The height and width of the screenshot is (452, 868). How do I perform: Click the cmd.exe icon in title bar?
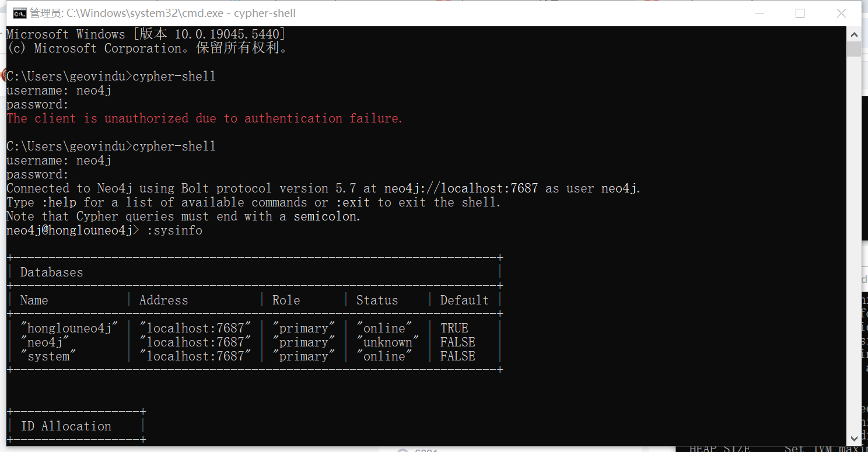click(19, 13)
